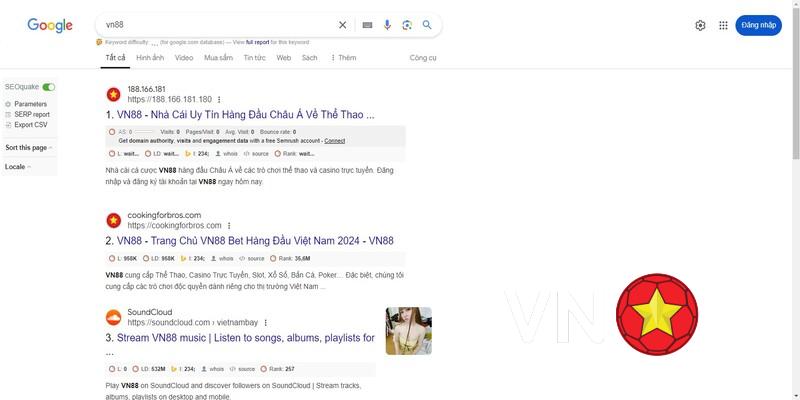Open SEOquake SERP report
The width and height of the screenshot is (800, 400).
[x=28, y=114]
